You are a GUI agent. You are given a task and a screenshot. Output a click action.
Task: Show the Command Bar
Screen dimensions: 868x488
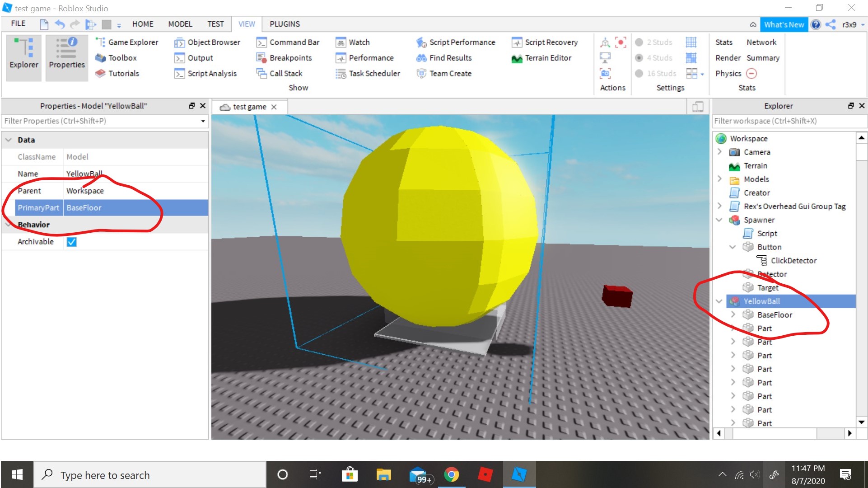click(x=288, y=42)
